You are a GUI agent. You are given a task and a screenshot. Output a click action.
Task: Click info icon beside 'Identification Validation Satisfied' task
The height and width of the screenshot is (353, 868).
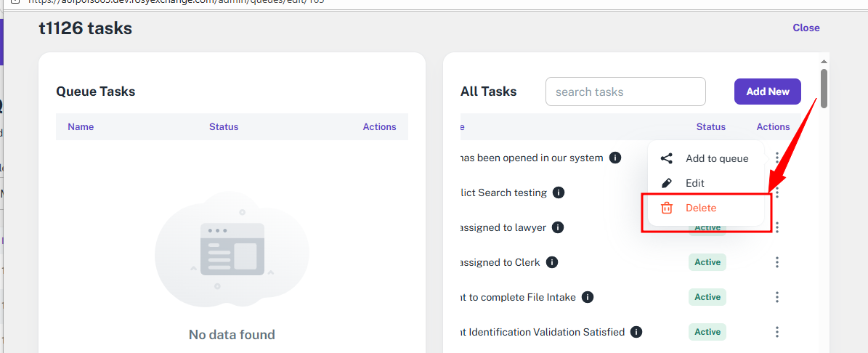point(636,332)
